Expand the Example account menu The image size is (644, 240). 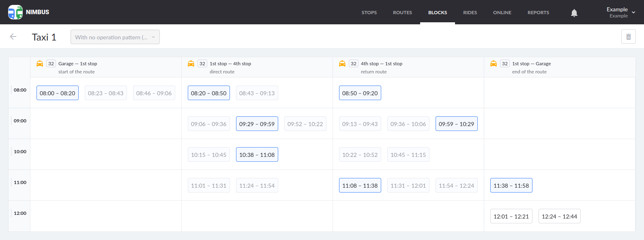[620, 12]
